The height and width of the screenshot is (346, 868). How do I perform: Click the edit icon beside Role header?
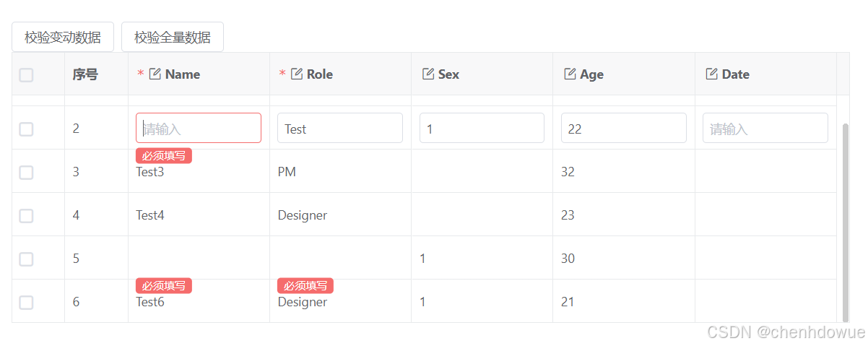pyautogui.click(x=296, y=74)
